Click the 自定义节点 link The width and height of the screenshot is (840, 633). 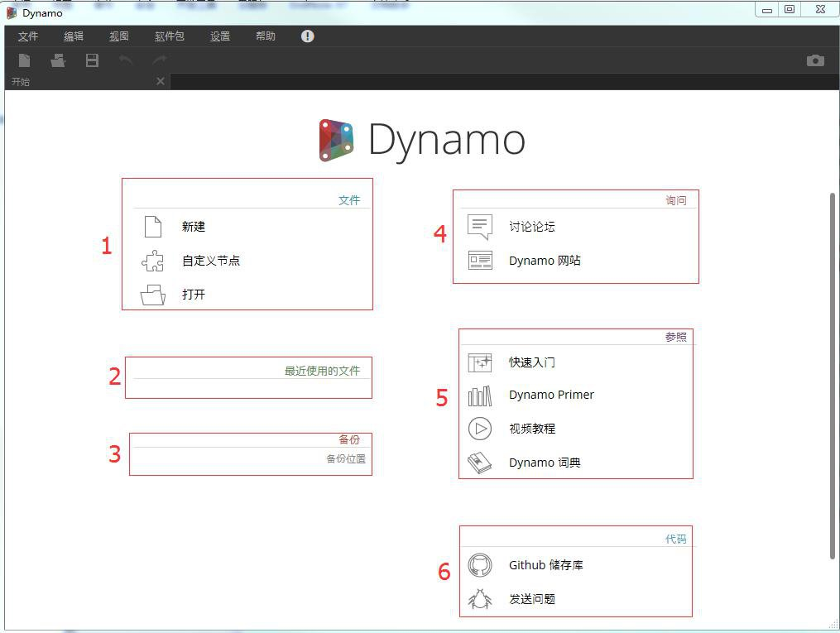pos(211,261)
